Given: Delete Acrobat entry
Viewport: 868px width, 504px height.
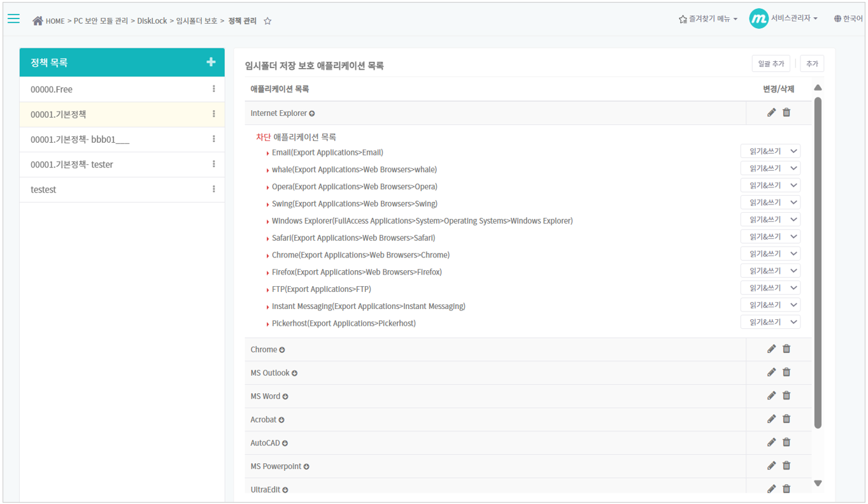Looking at the screenshot, I should point(786,419).
